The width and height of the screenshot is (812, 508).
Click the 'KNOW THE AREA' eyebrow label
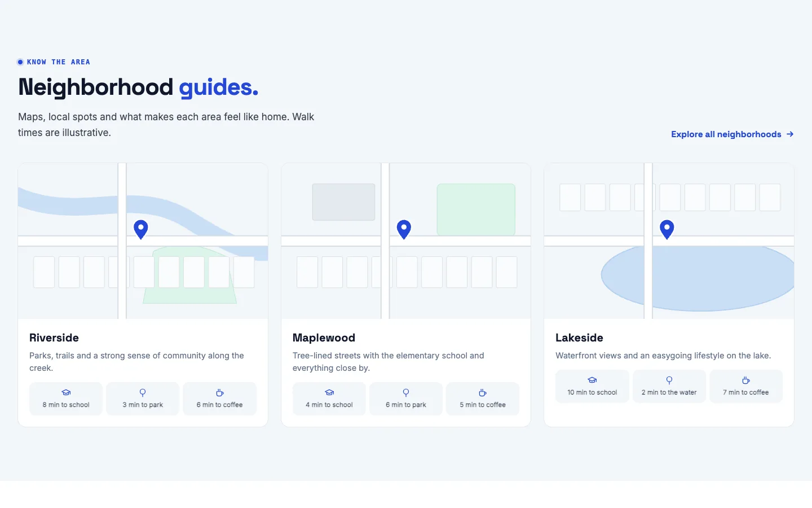point(59,62)
